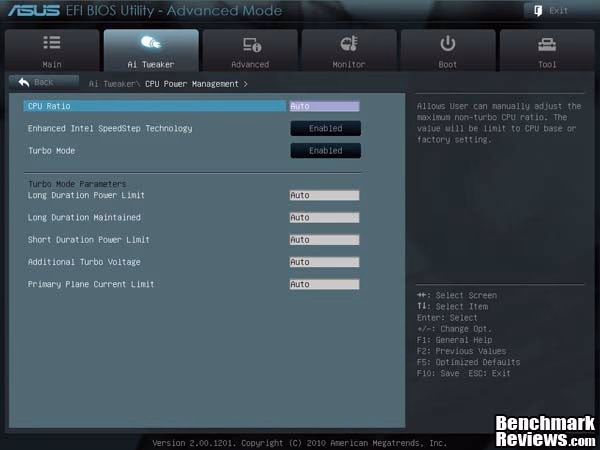This screenshot has height=450, width=600.
Task: Click the F5: Optimized Defaults hint
Action: point(468,362)
